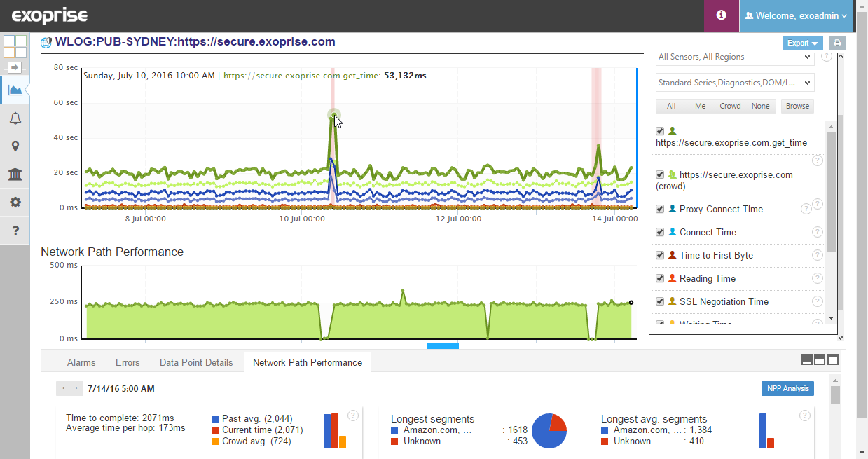Switch to the Alarms tab
The image size is (868, 459).
tap(81, 362)
